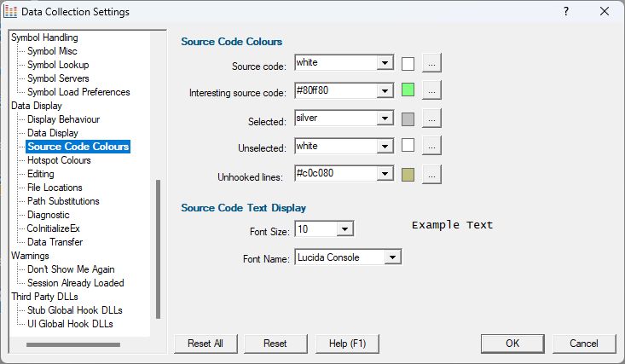This screenshot has width=625, height=364.
Task: Open Don't Show Me Again page
Action: point(71,269)
